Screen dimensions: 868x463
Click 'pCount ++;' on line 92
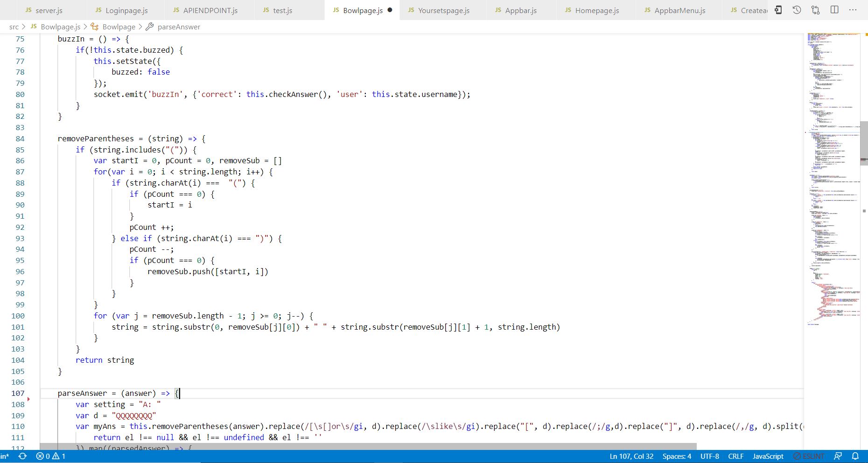click(152, 228)
